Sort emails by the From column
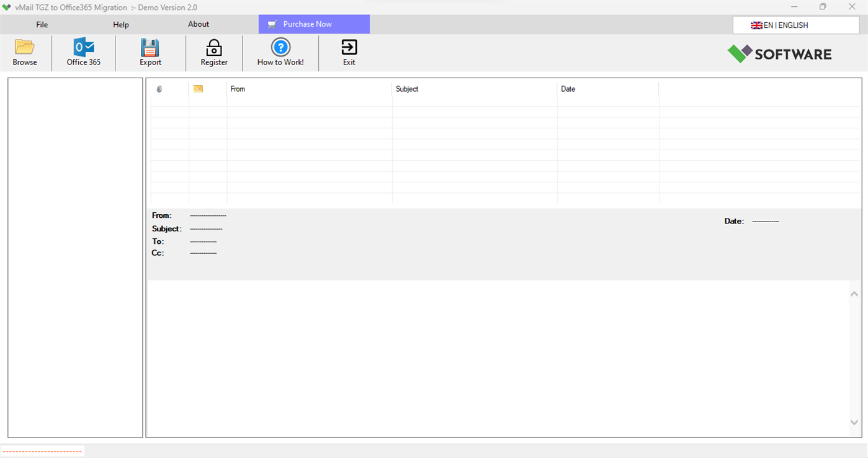This screenshot has height=458, width=868. click(x=238, y=88)
